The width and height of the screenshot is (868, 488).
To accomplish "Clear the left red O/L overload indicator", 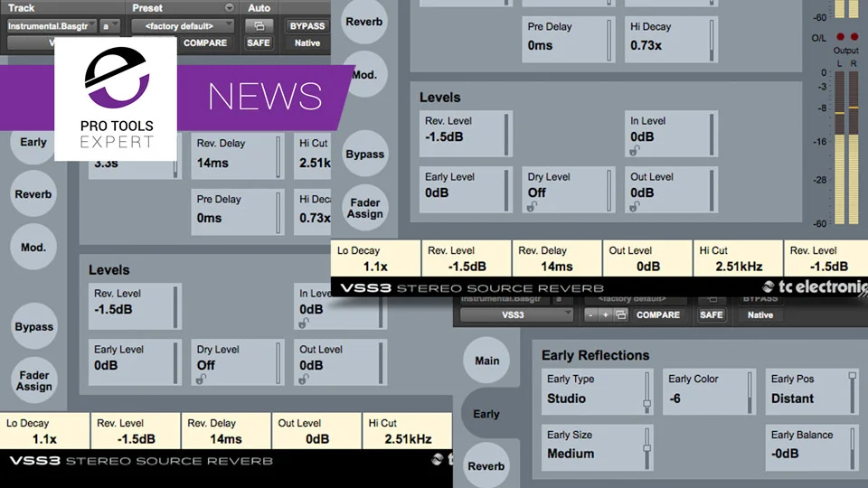I will [x=840, y=37].
